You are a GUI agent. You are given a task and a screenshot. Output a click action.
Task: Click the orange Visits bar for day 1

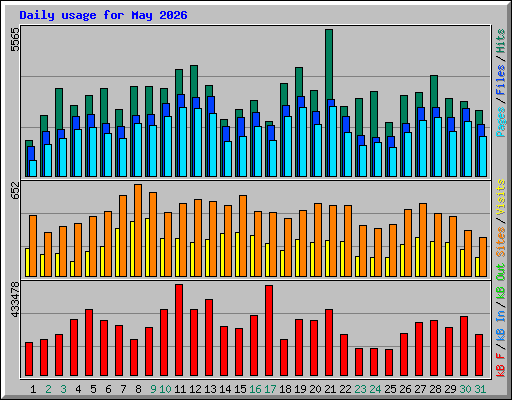[33, 246]
